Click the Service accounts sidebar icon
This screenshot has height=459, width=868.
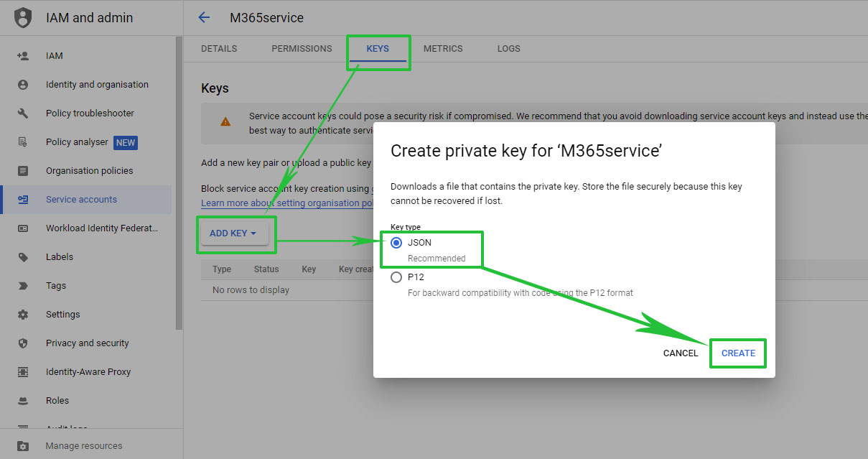(x=23, y=200)
